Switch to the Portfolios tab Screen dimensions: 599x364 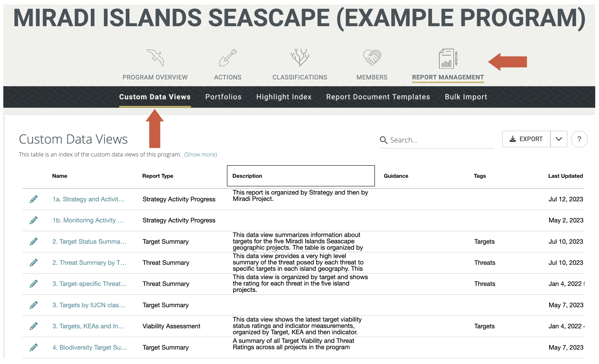(223, 97)
